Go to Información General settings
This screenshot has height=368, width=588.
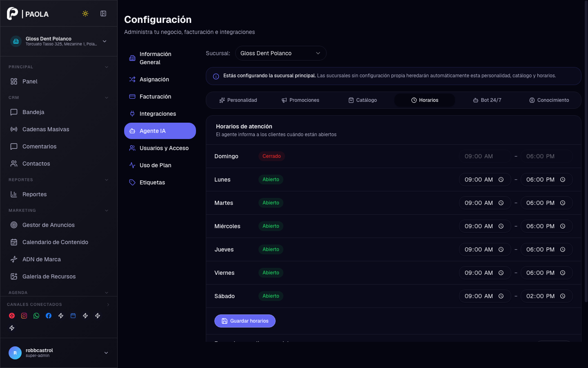[x=160, y=58]
